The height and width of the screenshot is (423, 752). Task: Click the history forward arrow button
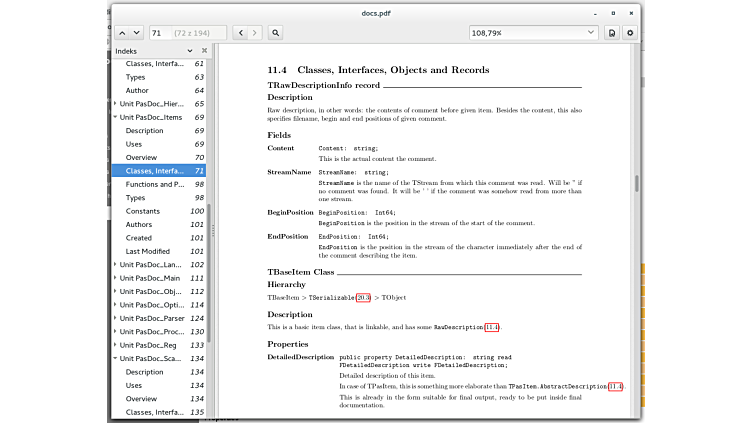(x=255, y=33)
